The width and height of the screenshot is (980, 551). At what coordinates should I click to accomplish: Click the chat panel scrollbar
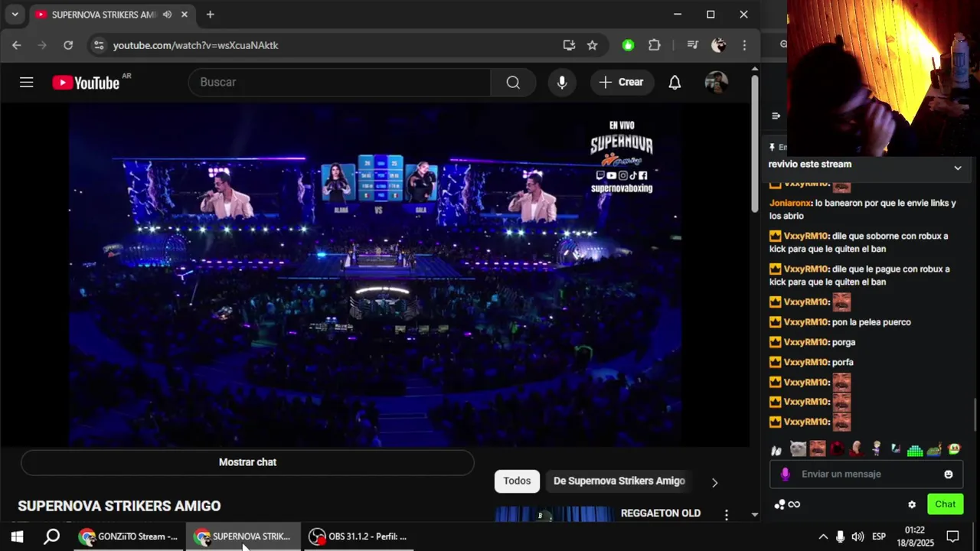click(x=976, y=415)
